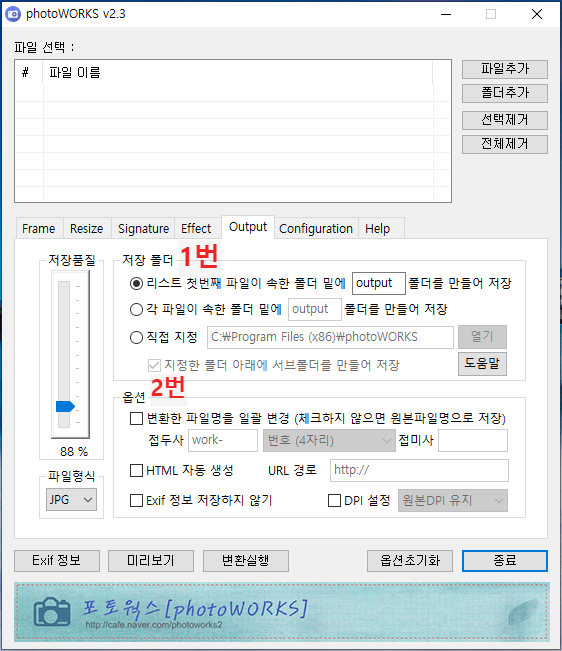Screen dimensions: 562x651
Task: Click the camera logo in the banner
Action: click(x=52, y=612)
